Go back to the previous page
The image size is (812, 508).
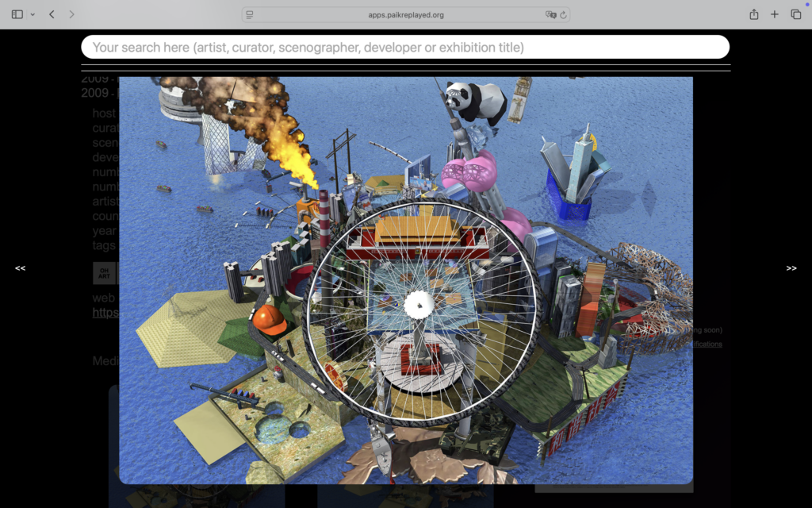(x=52, y=14)
